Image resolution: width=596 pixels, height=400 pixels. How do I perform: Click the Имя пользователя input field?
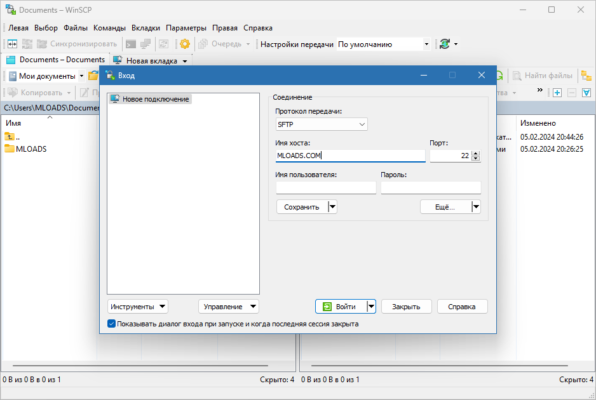(x=326, y=187)
